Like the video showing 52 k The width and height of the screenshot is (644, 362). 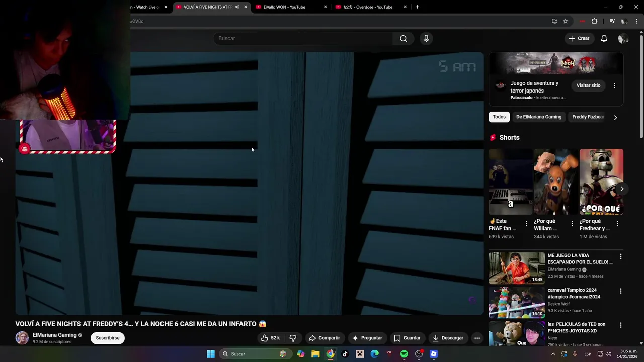pyautogui.click(x=270, y=338)
